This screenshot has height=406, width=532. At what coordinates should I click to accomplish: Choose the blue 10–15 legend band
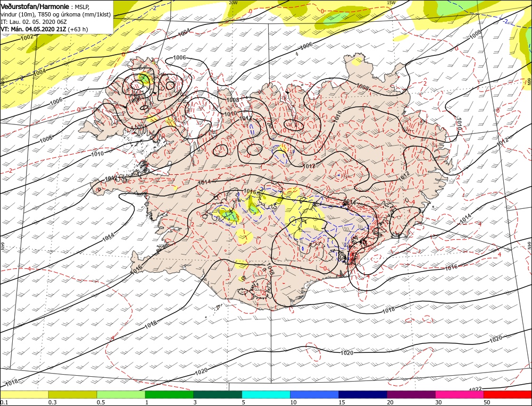point(314,394)
